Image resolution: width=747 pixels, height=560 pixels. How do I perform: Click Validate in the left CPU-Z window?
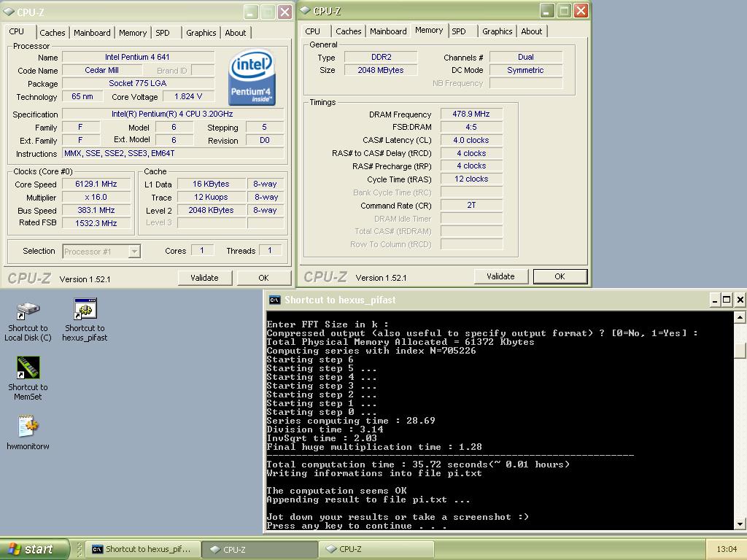tap(205, 278)
